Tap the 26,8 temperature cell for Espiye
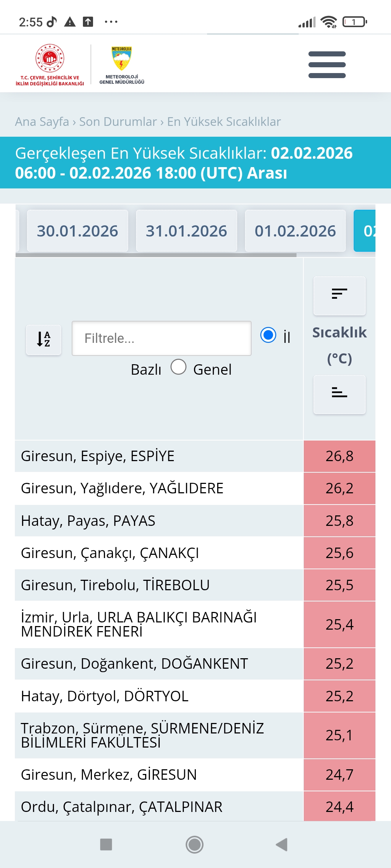 (339, 456)
